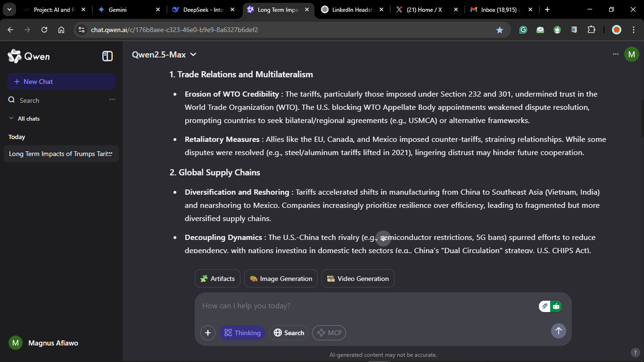The height and width of the screenshot is (362, 644).
Task: Open a new browser tab
Action: click(x=547, y=10)
